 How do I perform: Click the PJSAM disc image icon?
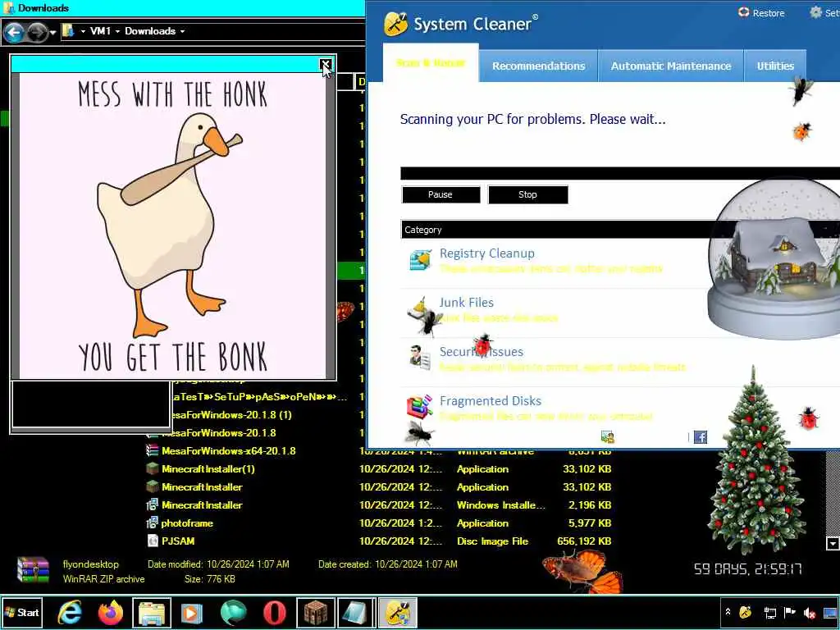pos(152,541)
